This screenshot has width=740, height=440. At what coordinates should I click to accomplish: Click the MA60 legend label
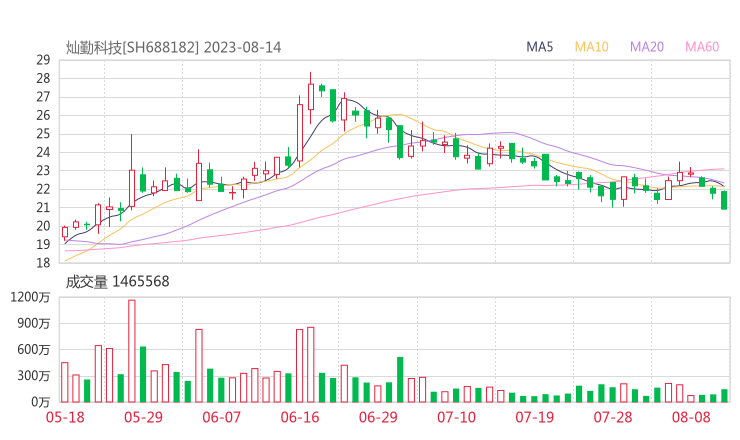click(702, 47)
